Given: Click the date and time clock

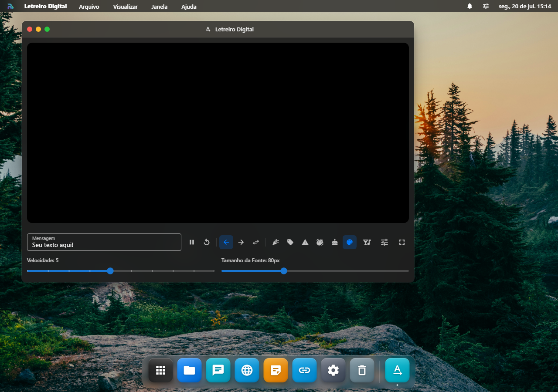Looking at the screenshot, I should (525, 7).
